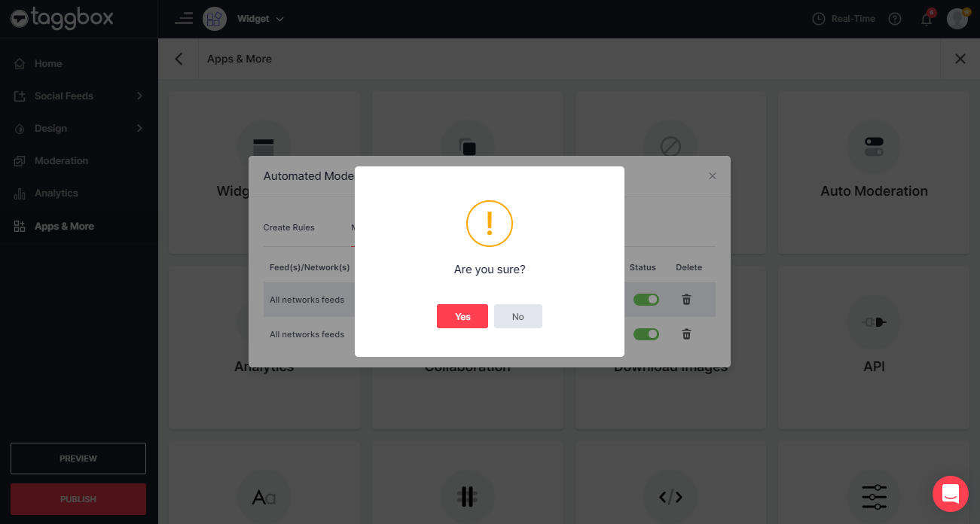
Task: Open the chat support bubble
Action: 950,494
